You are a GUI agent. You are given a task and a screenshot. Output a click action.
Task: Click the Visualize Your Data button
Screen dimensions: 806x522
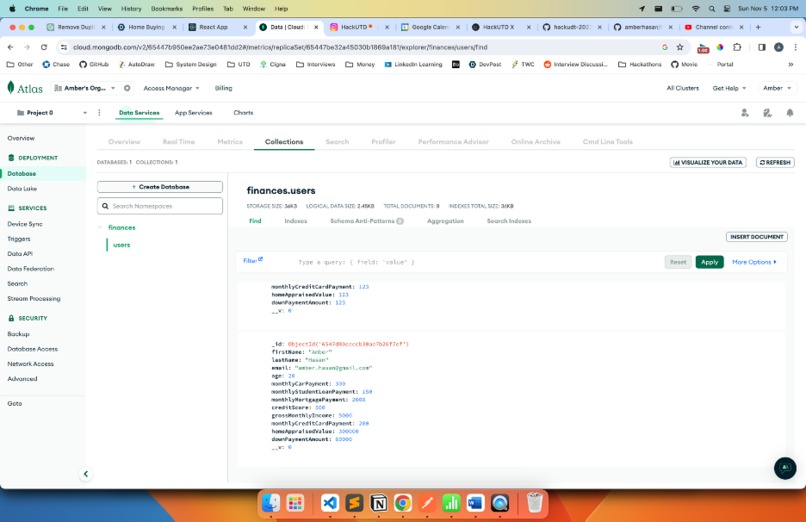point(708,162)
